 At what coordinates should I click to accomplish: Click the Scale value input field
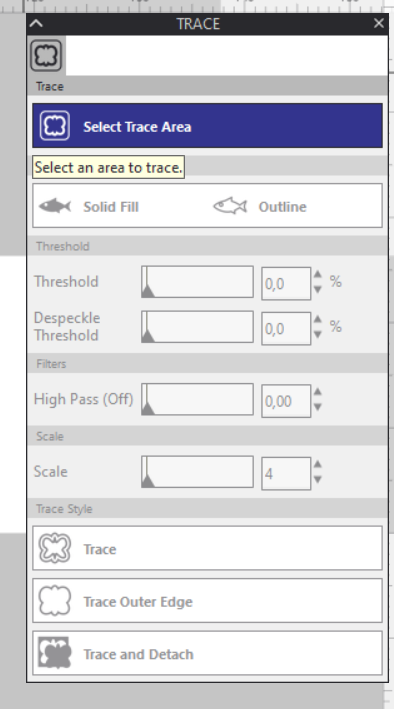(286, 473)
